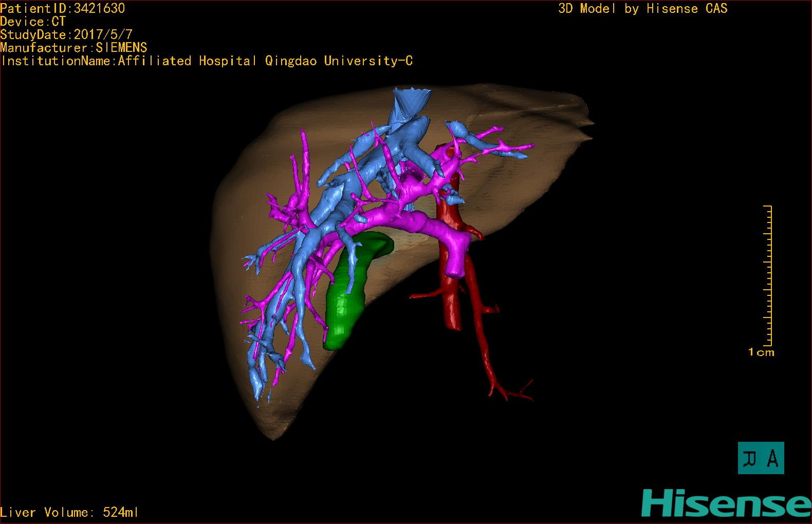This screenshot has width=812, height=524.
Task: Click the "Device:CT" label
Action: pos(33,22)
